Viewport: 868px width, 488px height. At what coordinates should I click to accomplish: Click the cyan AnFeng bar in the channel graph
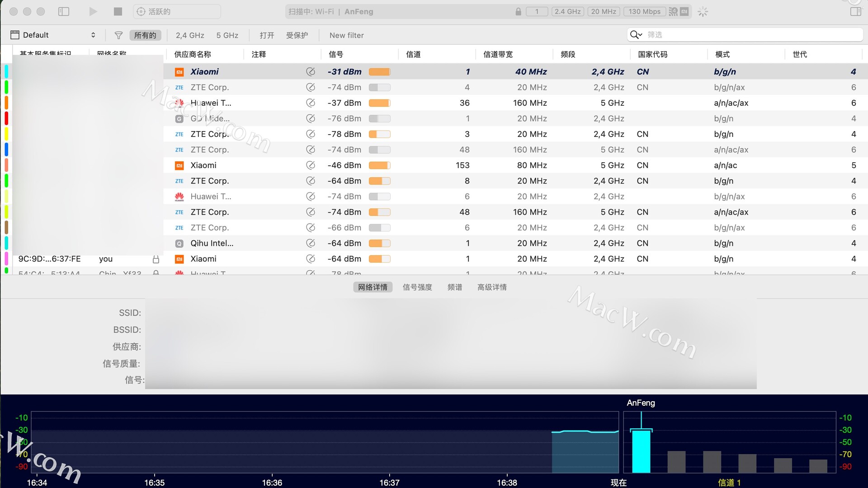(641, 451)
